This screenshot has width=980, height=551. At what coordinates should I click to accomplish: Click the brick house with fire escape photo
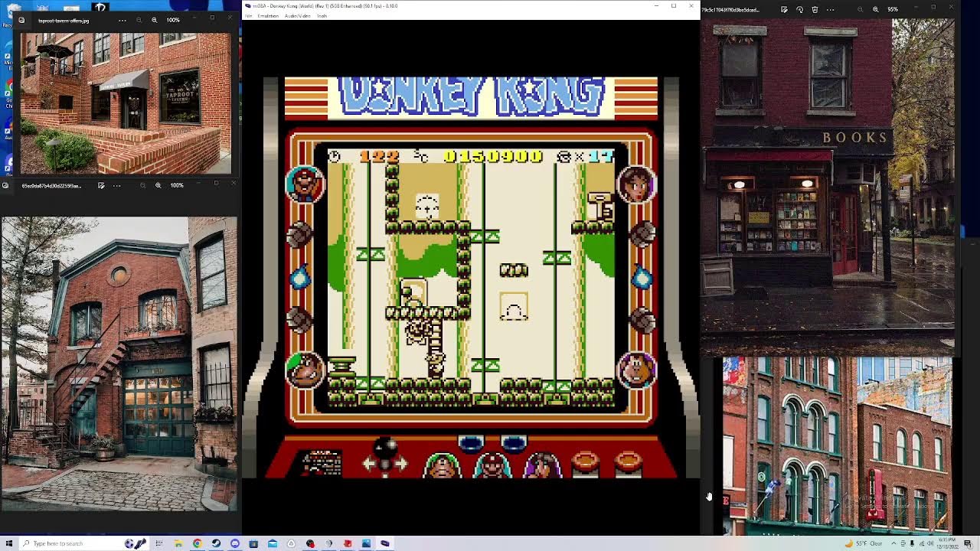click(x=119, y=364)
